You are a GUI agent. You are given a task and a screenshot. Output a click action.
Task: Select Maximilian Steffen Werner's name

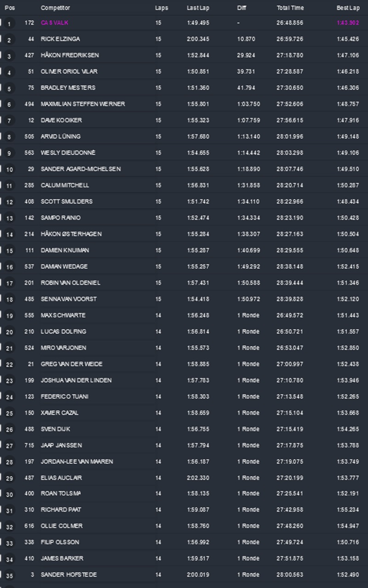pos(82,104)
